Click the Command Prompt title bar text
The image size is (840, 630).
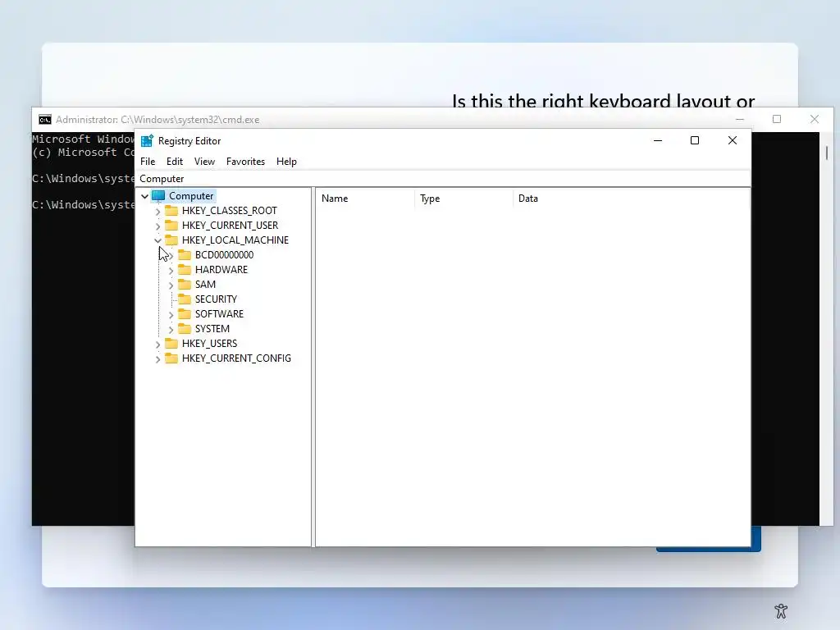[x=157, y=120]
